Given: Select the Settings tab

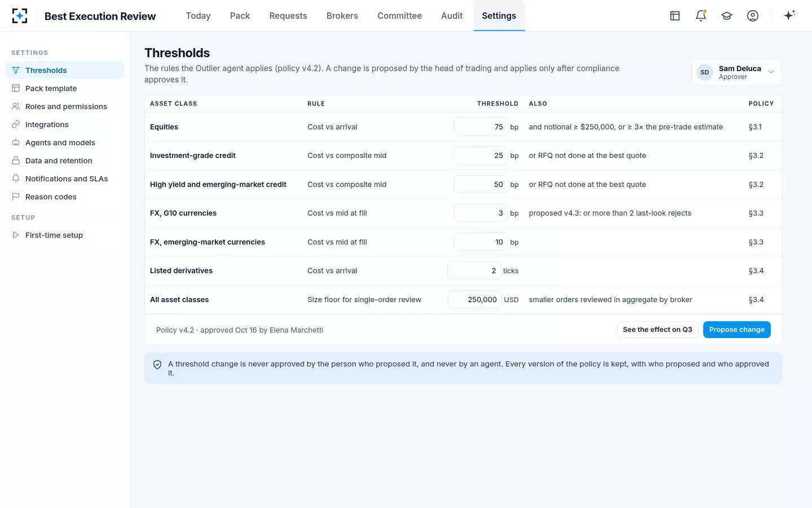Looking at the screenshot, I should 499,16.
